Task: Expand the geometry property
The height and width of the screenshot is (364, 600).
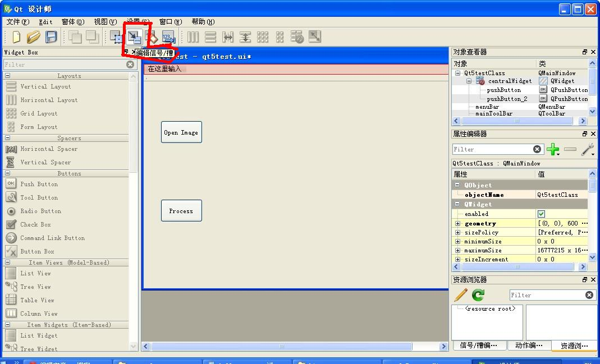Action: [457, 223]
